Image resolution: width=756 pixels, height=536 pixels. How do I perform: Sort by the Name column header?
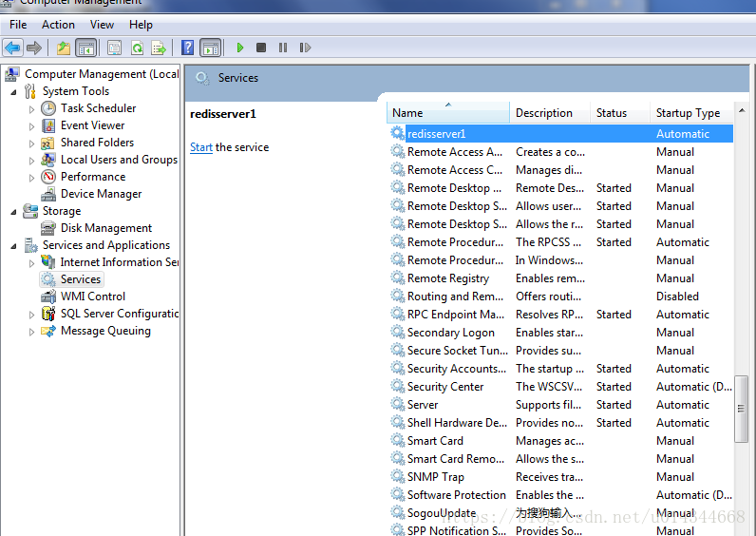(448, 112)
